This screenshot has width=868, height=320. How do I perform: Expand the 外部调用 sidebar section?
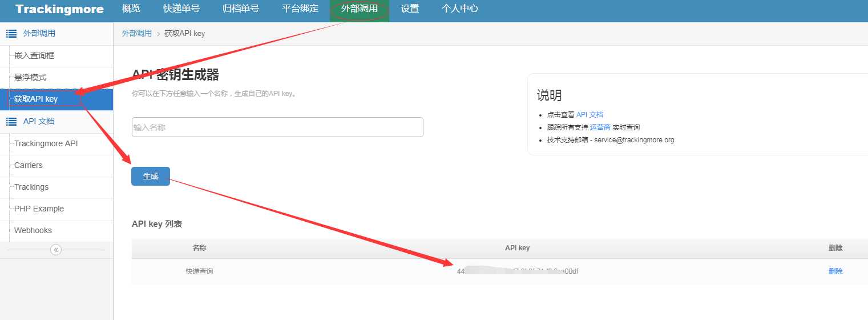point(56,34)
